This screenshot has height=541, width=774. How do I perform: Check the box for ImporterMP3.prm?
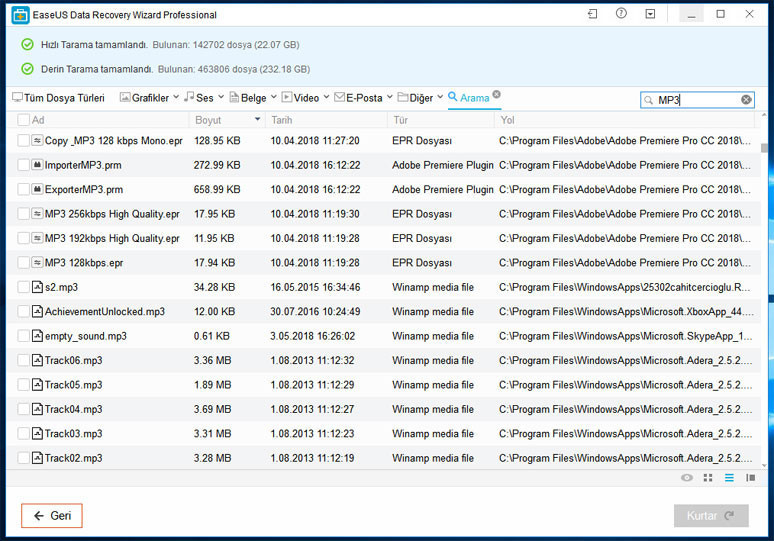(23, 165)
